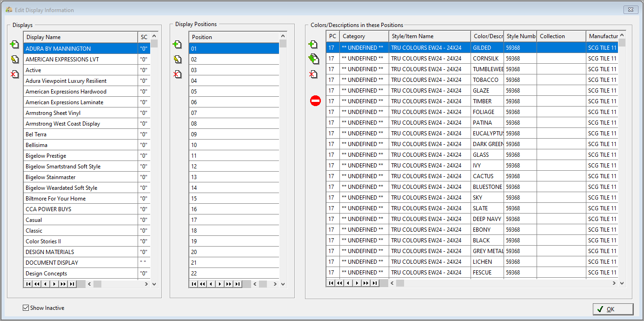Select Design Concepts display row
This screenshot has height=321, width=644.
(x=87, y=274)
